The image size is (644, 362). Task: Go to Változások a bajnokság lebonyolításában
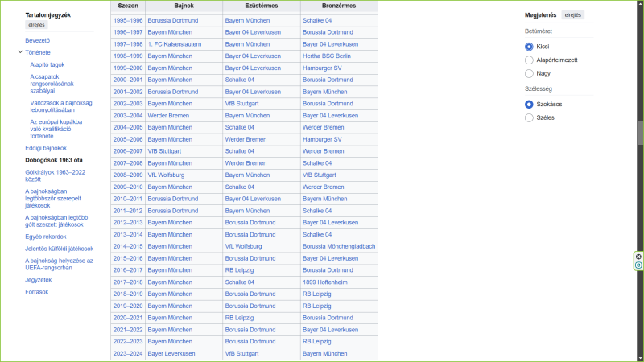[61, 106]
